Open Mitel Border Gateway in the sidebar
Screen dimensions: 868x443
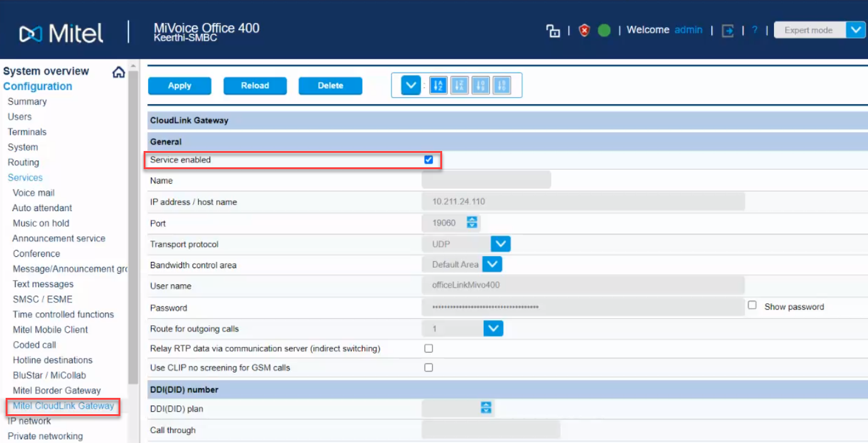(x=56, y=390)
